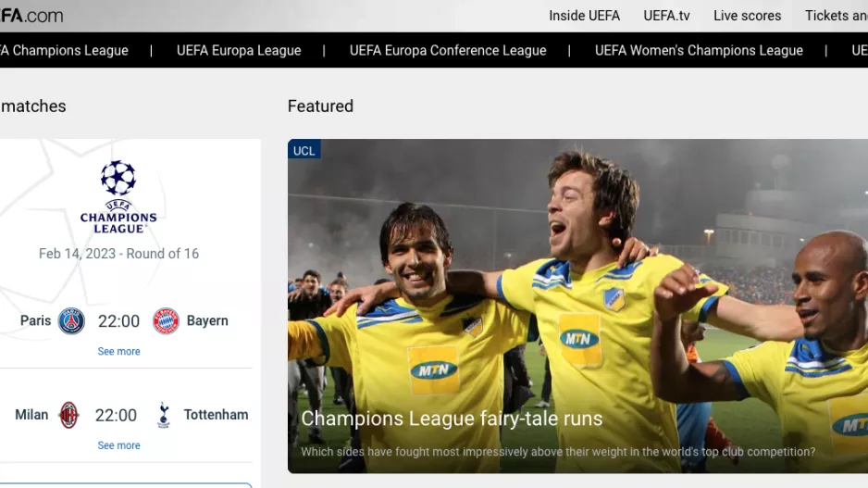868x488 pixels.
Task: Click the Champions League starball logo
Action: point(118,196)
